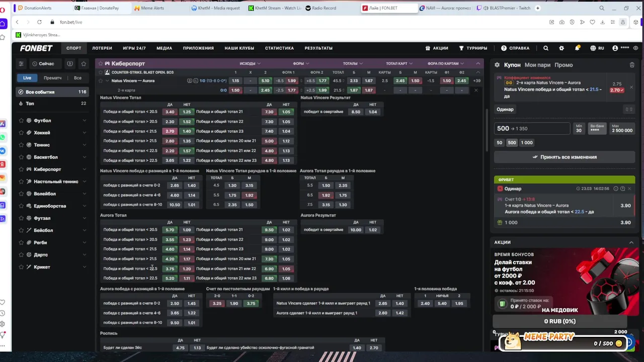Collapse the Киберспорт section chevron
The height and width of the screenshot is (362, 644).
477,63
